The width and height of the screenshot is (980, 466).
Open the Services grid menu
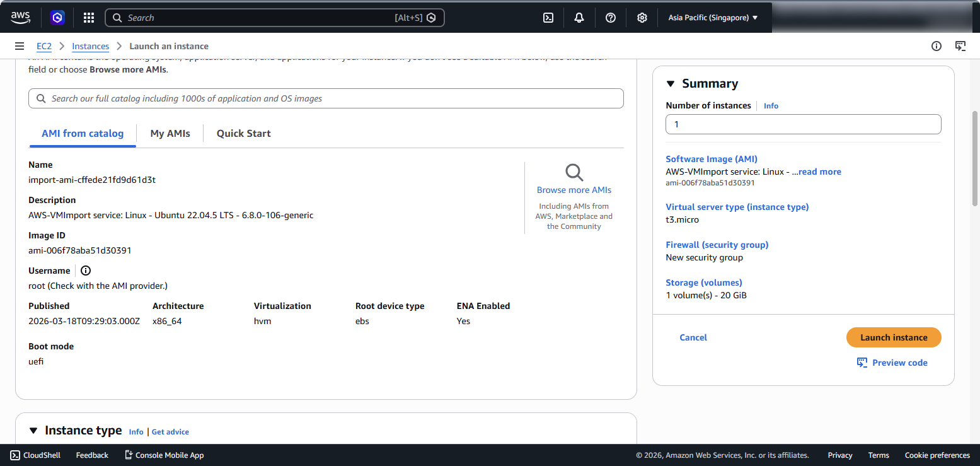89,18
